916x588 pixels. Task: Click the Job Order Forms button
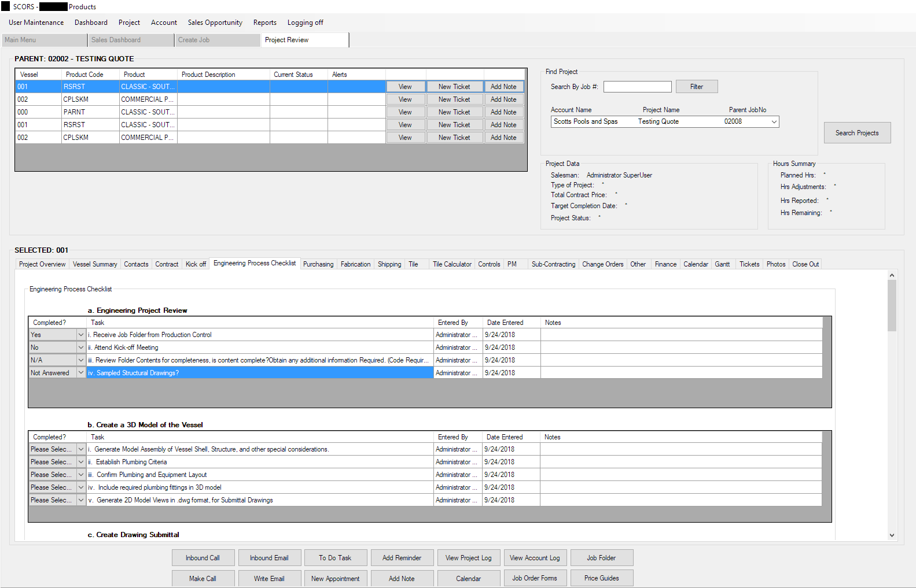(535, 578)
